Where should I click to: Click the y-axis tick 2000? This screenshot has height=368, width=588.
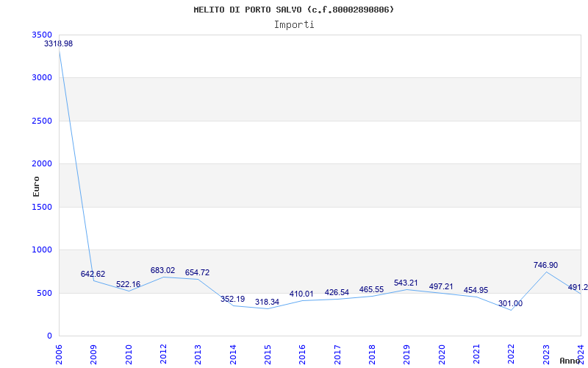43,163
